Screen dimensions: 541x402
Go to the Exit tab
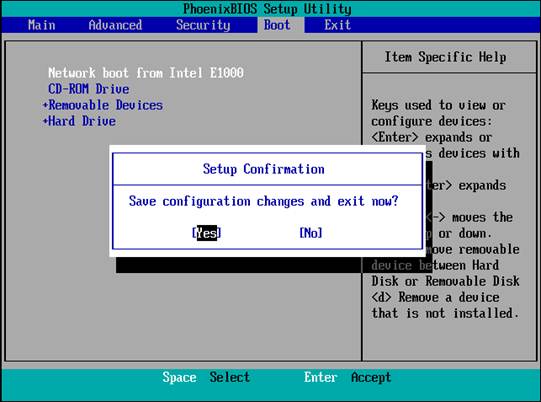(337, 25)
